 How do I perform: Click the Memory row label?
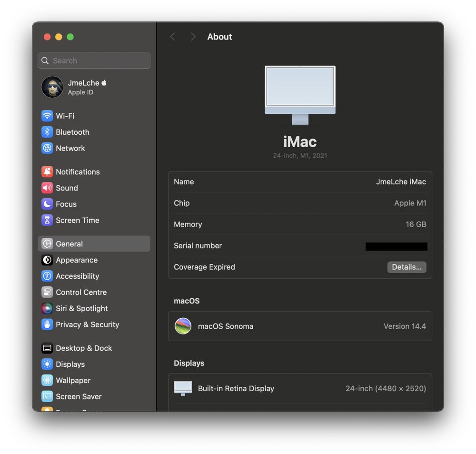(188, 224)
